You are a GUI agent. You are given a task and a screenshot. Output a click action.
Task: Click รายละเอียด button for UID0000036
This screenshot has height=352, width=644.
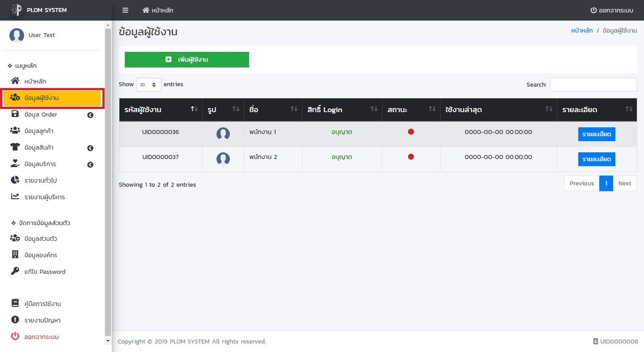coord(596,134)
